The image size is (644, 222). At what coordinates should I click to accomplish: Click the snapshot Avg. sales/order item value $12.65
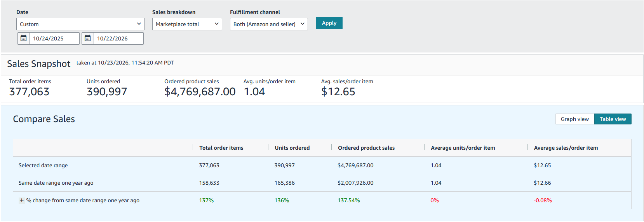[x=338, y=92]
